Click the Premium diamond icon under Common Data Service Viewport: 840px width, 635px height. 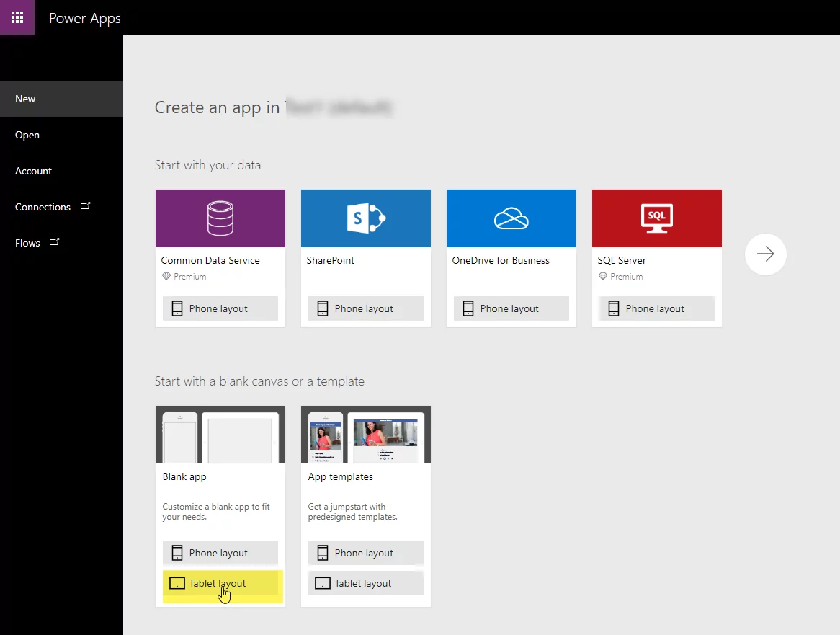point(166,277)
